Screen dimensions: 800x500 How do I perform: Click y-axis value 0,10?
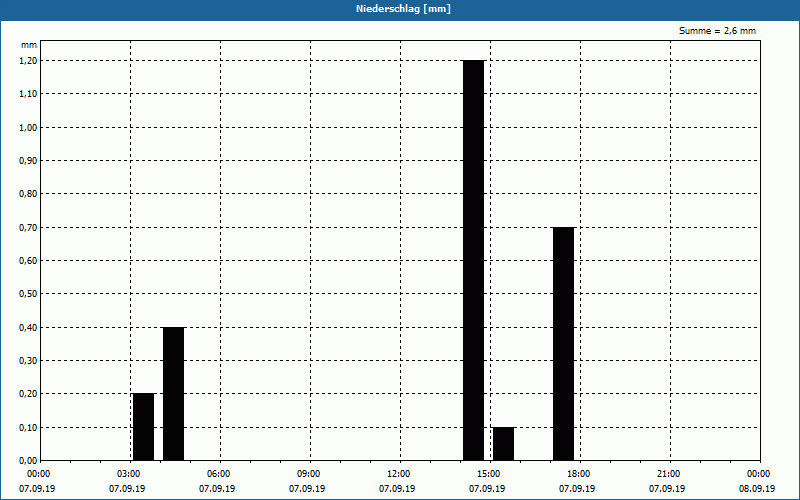29,428
